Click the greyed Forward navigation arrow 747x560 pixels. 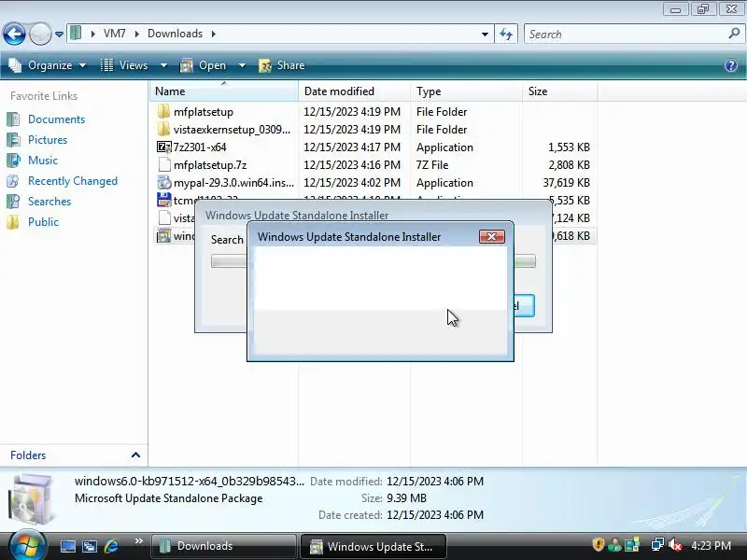coord(40,34)
